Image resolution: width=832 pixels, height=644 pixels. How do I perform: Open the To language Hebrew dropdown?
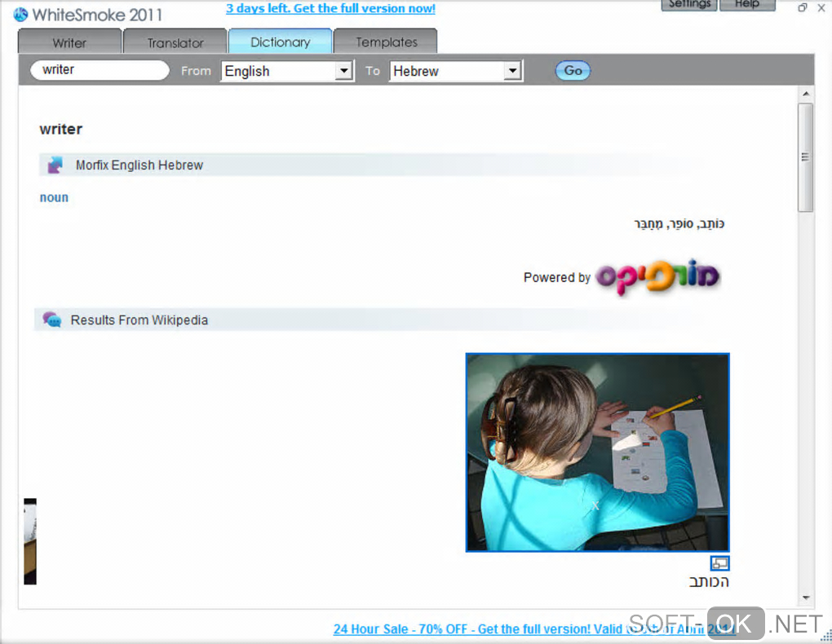point(456,71)
